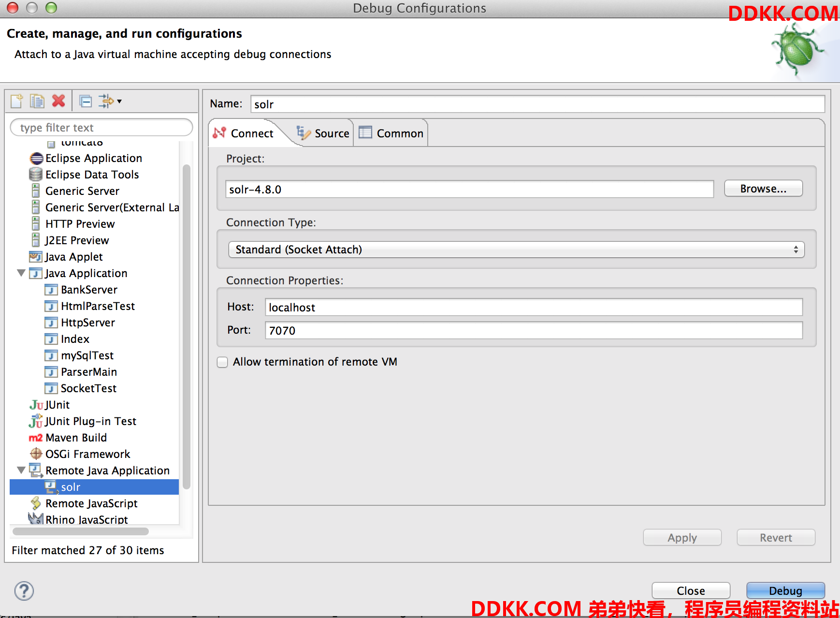840x618 pixels.
Task: Click the Project field with solr-4.8.0
Action: [x=469, y=189]
